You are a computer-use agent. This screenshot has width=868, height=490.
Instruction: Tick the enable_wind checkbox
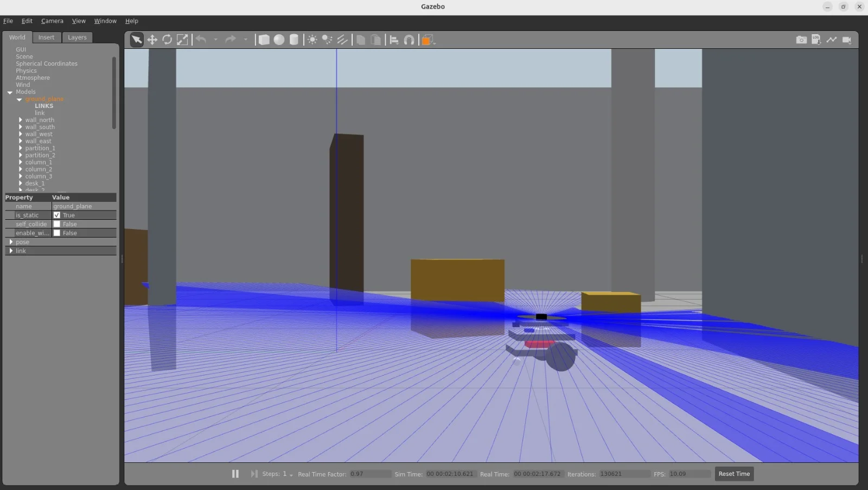pyautogui.click(x=57, y=233)
